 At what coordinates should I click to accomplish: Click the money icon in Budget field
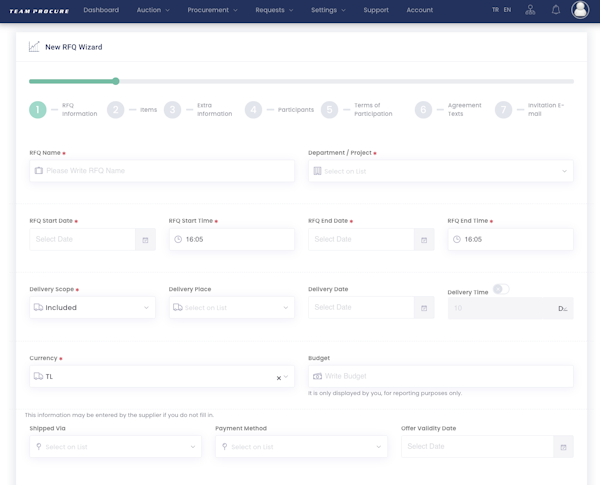[317, 376]
